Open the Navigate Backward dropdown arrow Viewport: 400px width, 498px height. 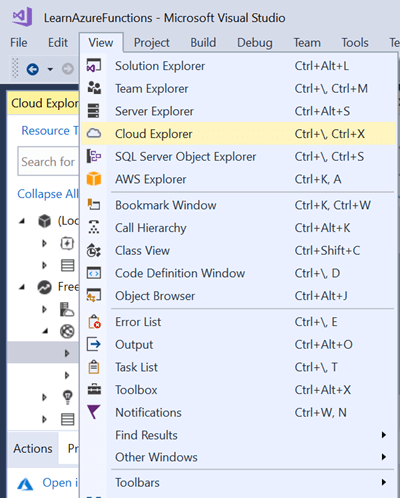point(50,69)
